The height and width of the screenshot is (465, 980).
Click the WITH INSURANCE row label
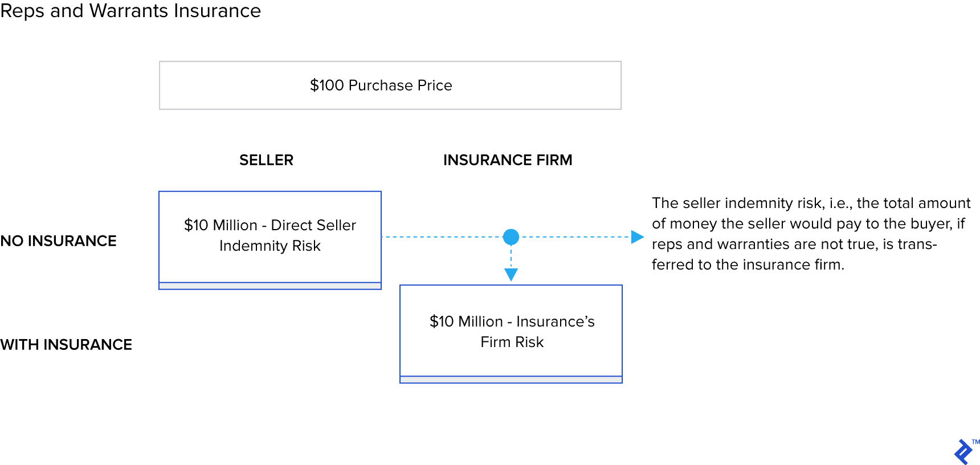tap(66, 345)
